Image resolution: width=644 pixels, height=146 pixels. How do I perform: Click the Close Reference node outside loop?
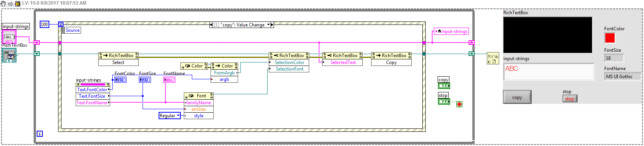click(x=493, y=58)
